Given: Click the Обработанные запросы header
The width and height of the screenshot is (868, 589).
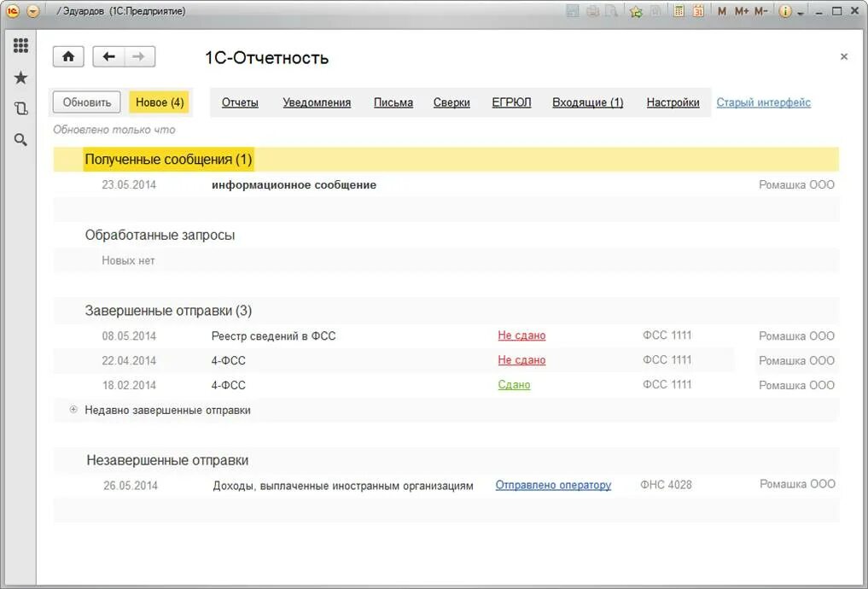Looking at the screenshot, I should click(x=160, y=235).
